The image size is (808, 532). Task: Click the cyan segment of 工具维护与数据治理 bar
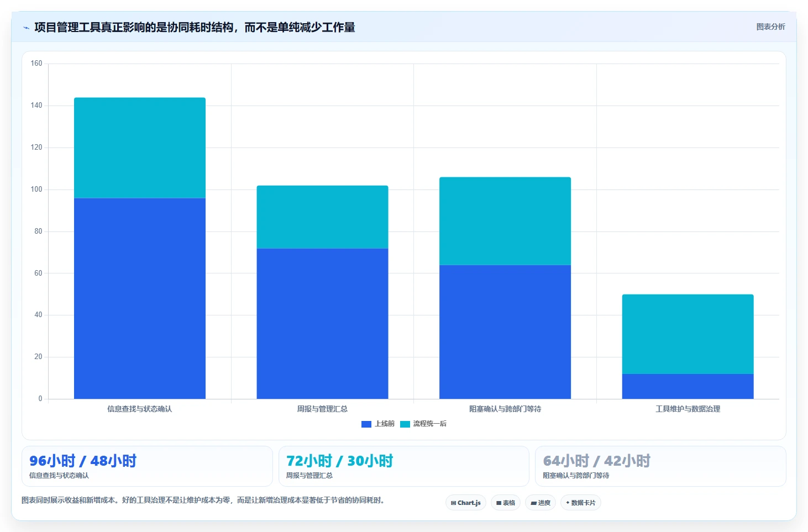[x=688, y=334]
